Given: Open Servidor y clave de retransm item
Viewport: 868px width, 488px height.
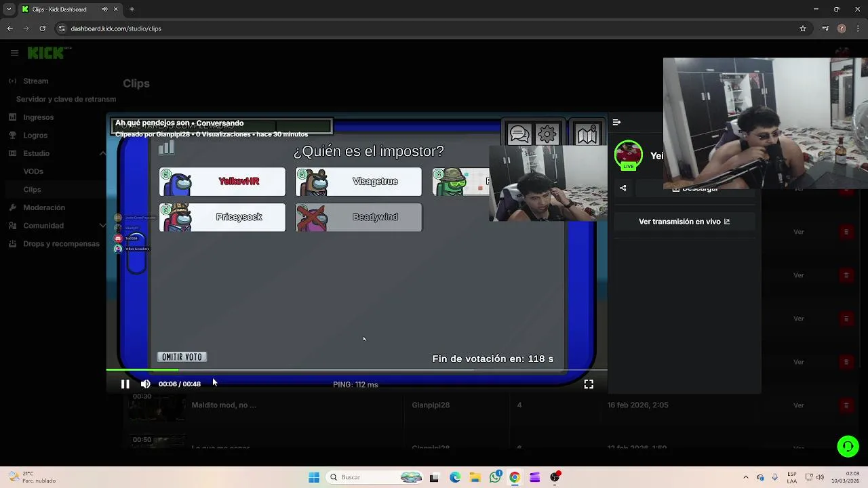Looking at the screenshot, I should pos(66,99).
